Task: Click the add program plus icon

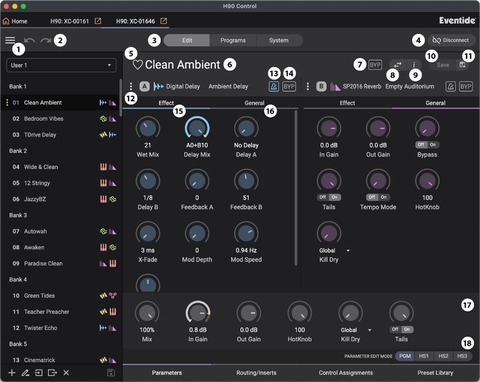Action: 12,373
